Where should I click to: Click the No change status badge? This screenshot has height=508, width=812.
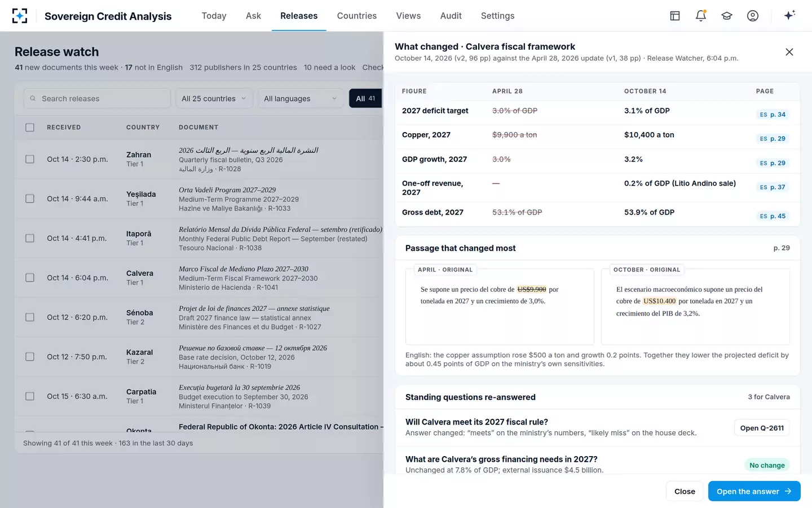[x=767, y=465]
